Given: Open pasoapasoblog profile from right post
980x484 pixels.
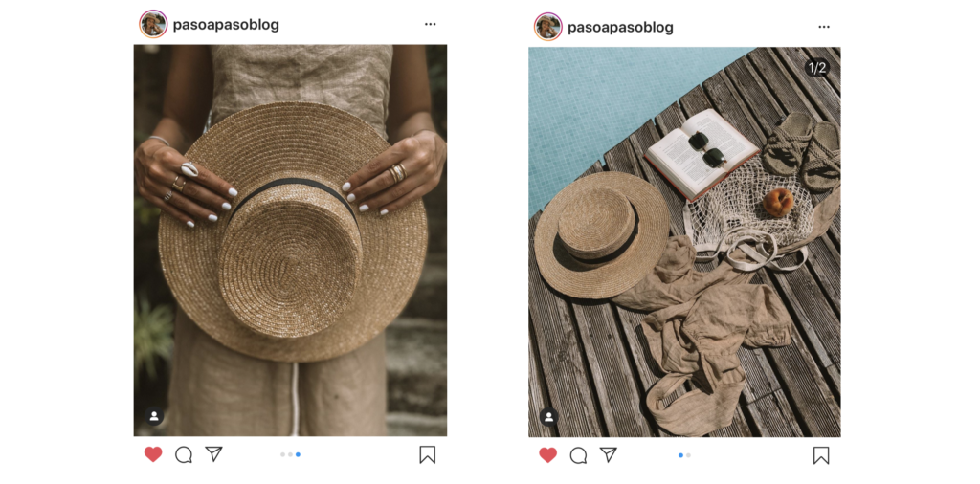Looking at the screenshot, I should coord(620,28).
